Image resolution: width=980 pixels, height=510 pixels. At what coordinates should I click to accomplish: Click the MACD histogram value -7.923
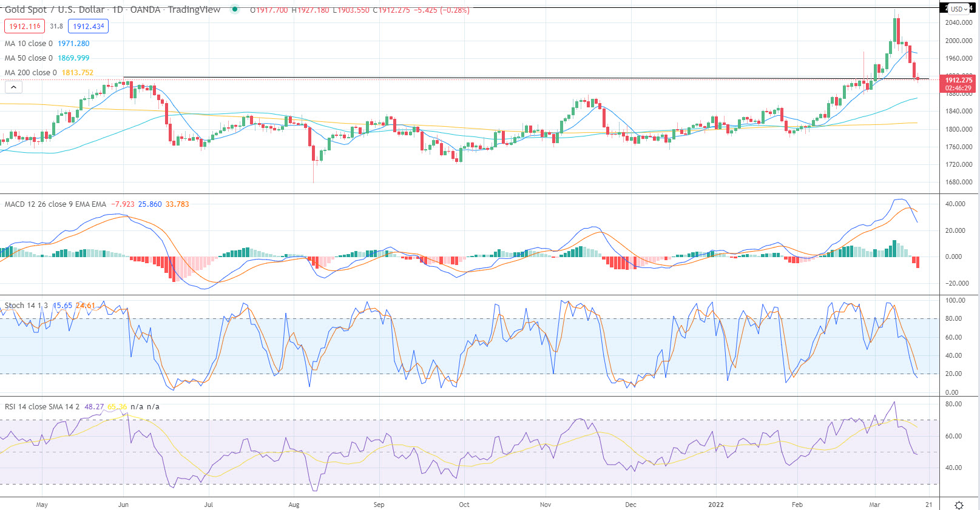(123, 204)
